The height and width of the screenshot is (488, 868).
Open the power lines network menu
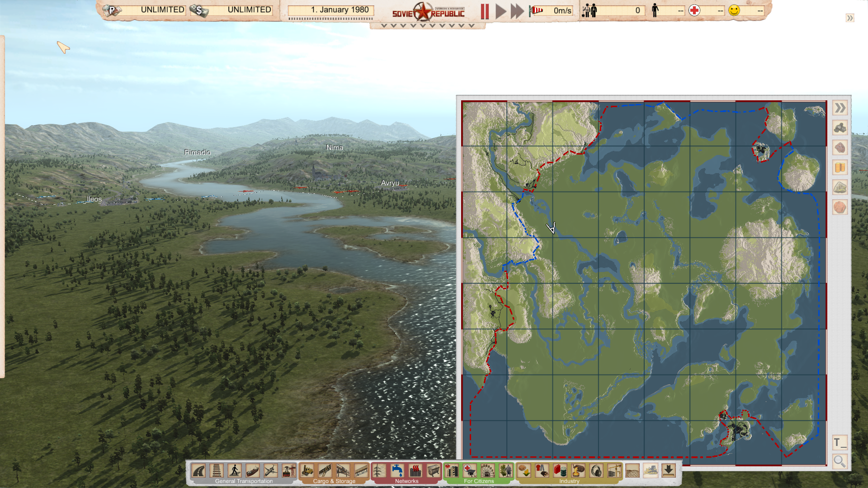[x=379, y=471]
